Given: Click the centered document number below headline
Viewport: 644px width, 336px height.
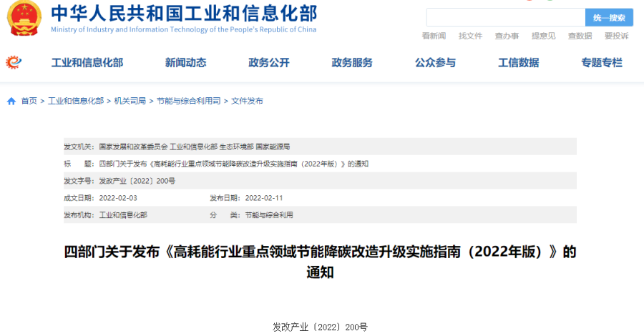Looking at the screenshot, I should tap(320, 327).
